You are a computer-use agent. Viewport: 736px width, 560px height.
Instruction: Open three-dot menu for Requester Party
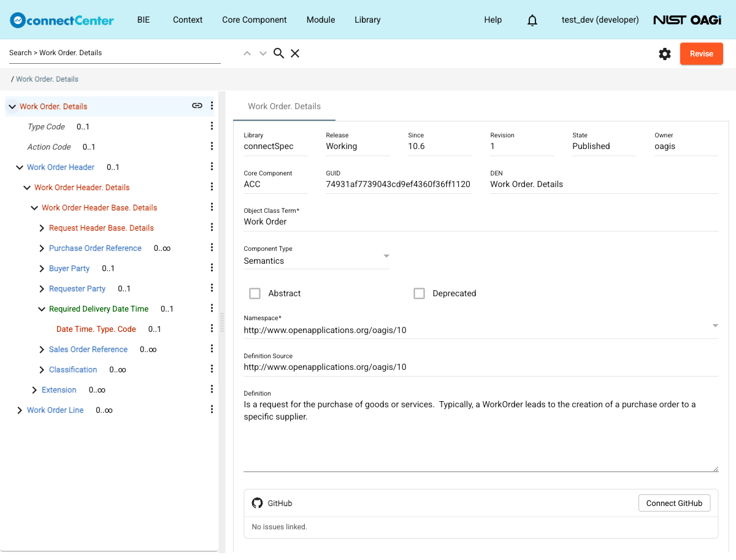212,288
